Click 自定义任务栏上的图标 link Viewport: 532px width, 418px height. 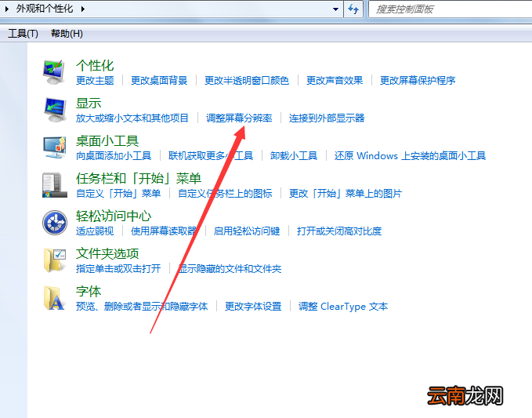click(x=225, y=194)
